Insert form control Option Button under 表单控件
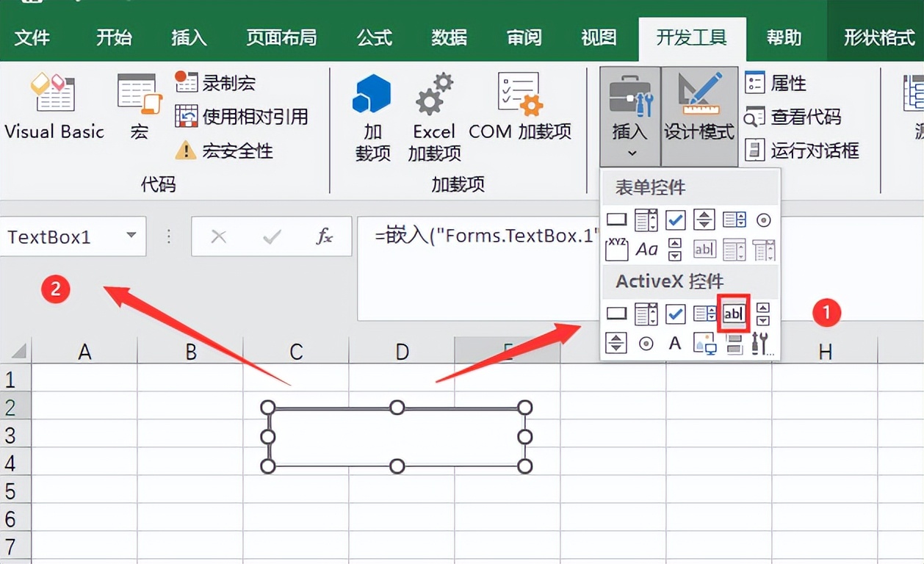 tap(763, 219)
